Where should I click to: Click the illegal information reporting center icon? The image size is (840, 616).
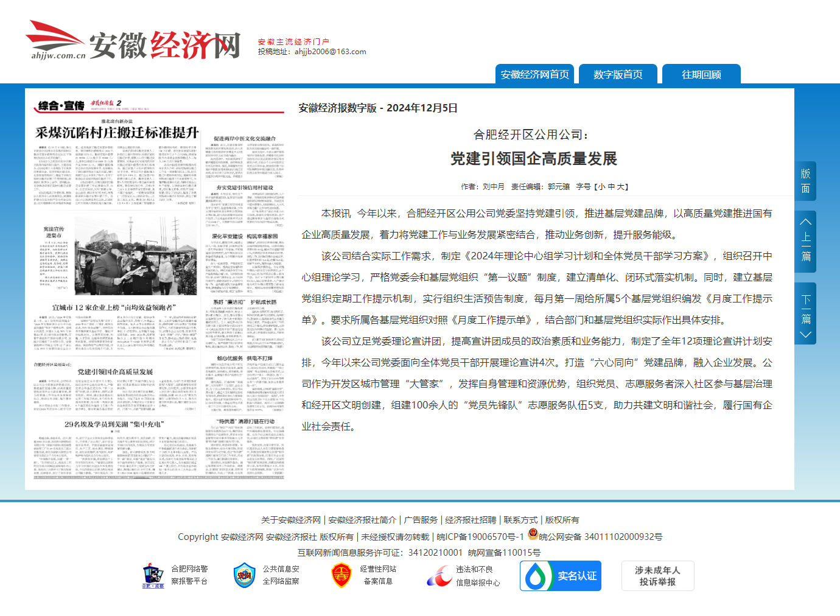(439, 576)
